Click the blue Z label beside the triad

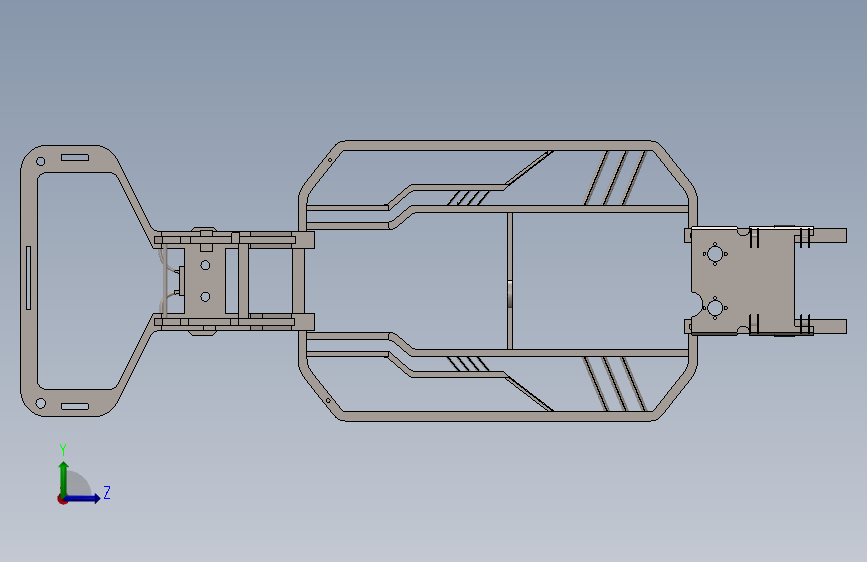[x=107, y=492]
